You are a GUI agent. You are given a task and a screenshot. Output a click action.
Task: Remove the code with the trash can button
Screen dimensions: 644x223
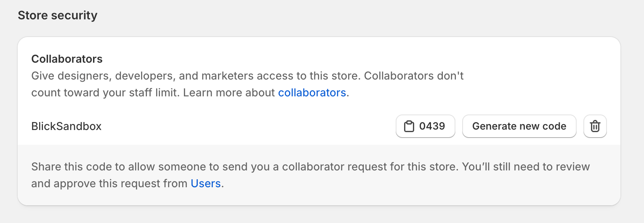(x=595, y=126)
